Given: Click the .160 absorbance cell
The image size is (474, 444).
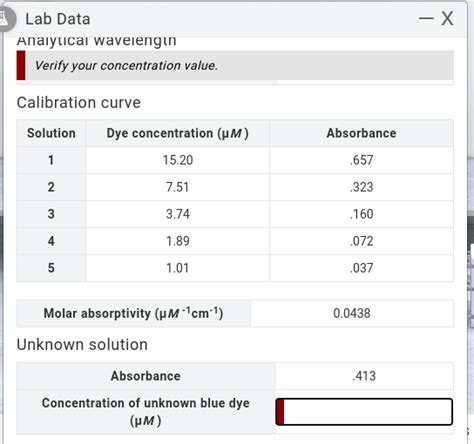Looking at the screenshot, I should [361, 214].
